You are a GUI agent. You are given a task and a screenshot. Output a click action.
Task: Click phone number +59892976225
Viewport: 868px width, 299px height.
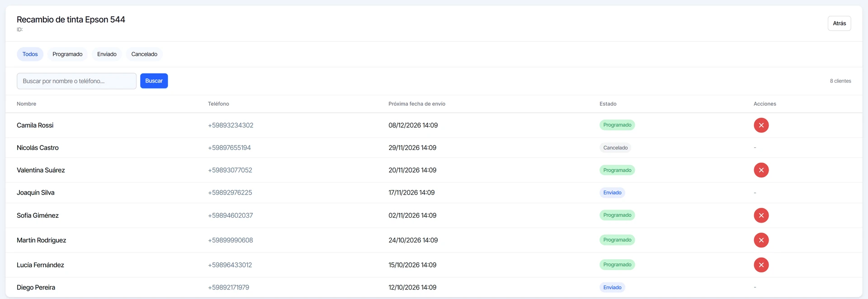click(x=230, y=193)
